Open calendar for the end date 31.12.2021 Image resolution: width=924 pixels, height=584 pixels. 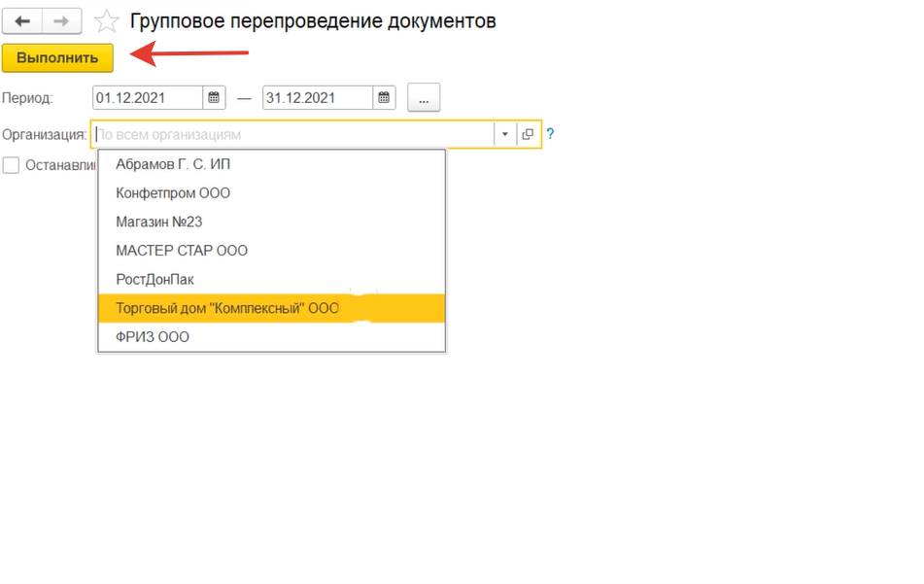pyautogui.click(x=385, y=97)
